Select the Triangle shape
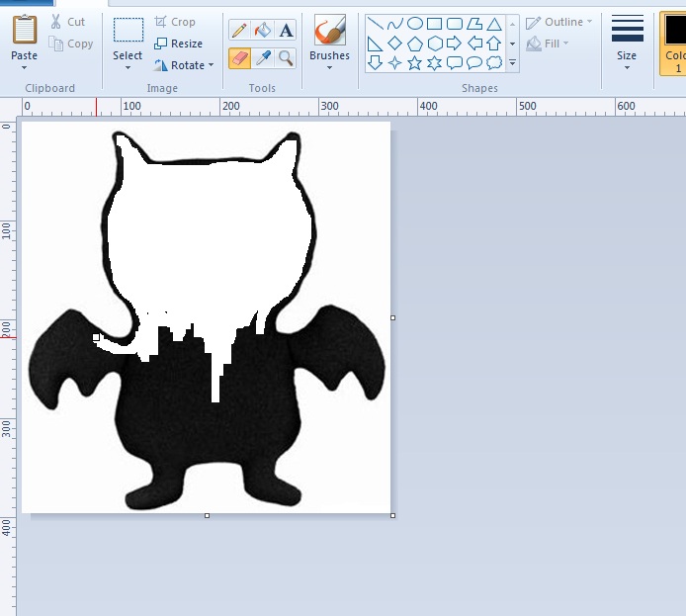Screen dimensions: 686x616 494,23
